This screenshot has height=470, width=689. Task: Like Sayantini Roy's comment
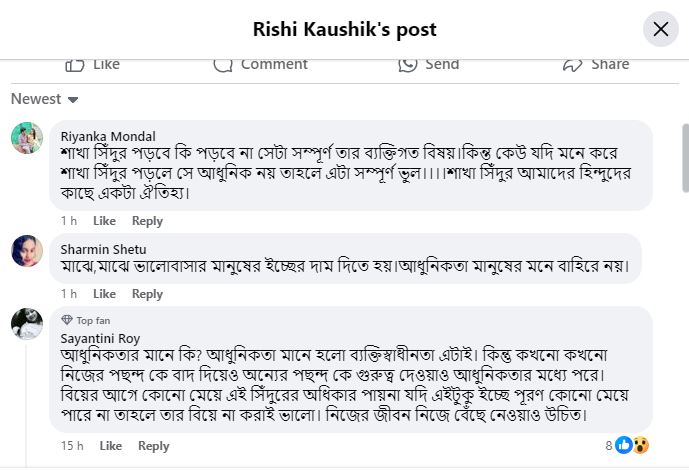point(111,445)
